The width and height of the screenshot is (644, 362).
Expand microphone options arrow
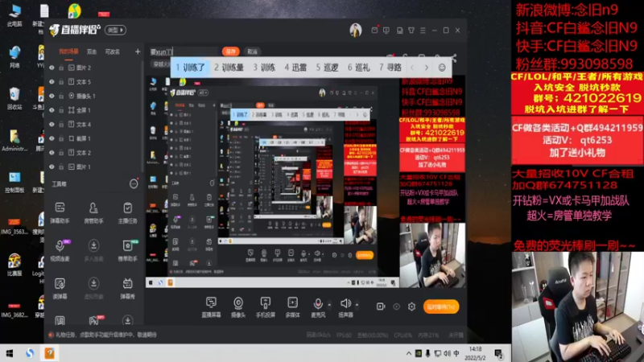coord(329,305)
